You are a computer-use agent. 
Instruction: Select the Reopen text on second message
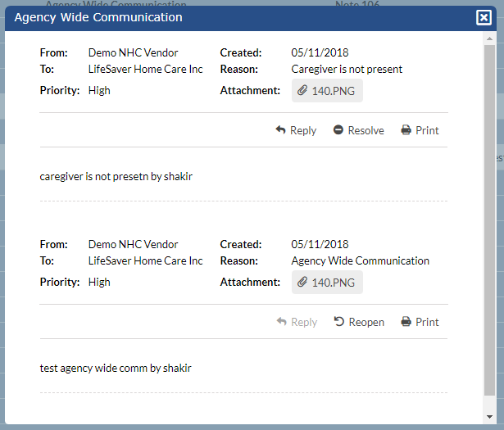coord(366,322)
